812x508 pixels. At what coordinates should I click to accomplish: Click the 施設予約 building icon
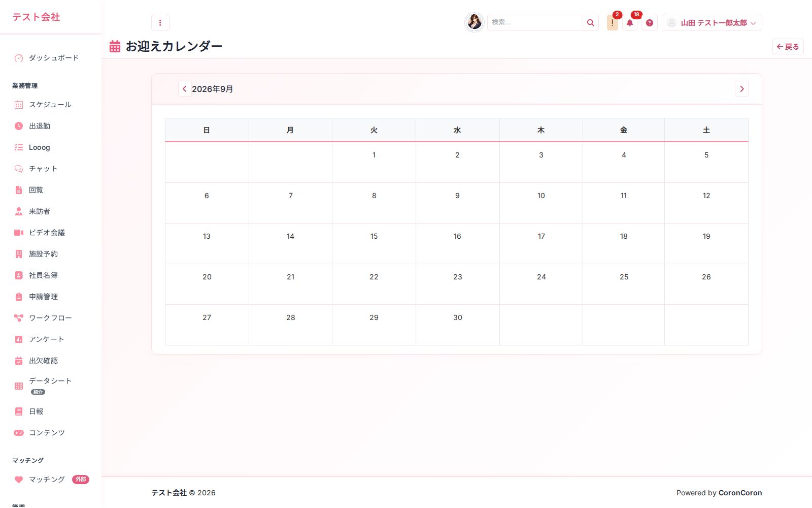(19, 254)
